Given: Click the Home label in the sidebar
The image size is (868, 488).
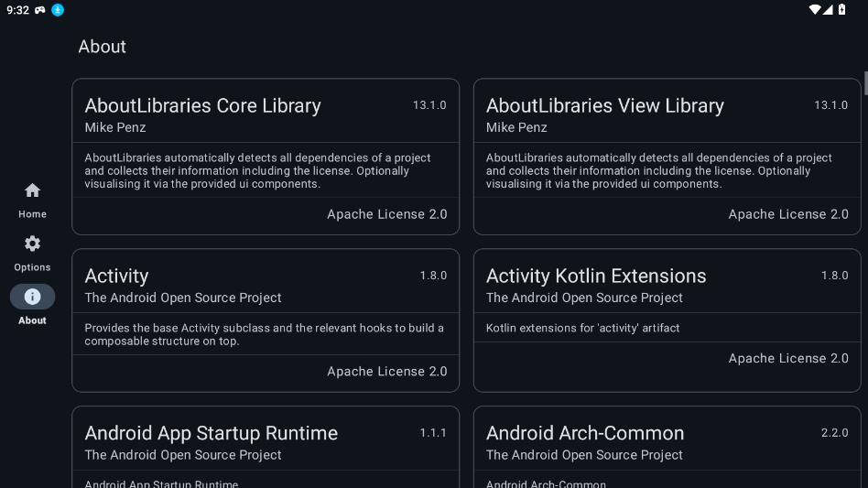Looking at the screenshot, I should click(32, 214).
